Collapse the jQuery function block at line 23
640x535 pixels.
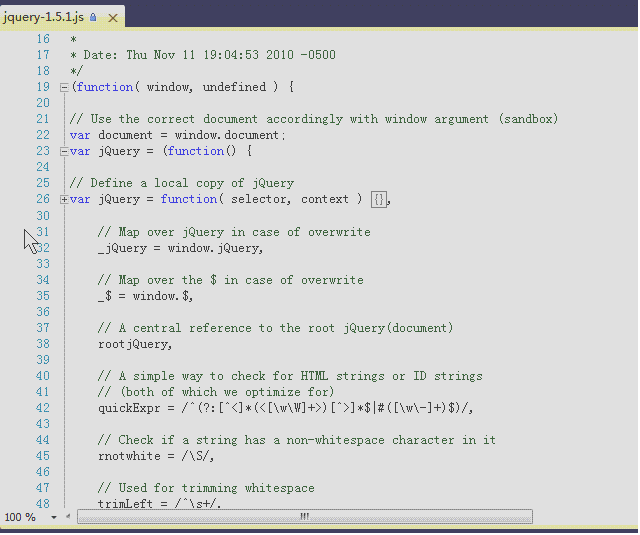point(64,152)
